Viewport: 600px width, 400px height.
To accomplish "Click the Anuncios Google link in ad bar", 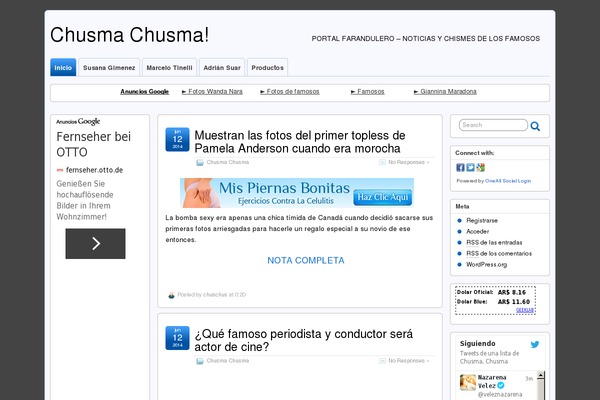I will click(x=145, y=91).
